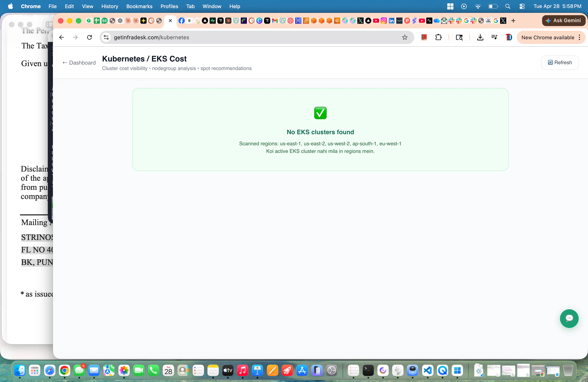Open the media controls icon in the toolbar
588x382 pixels.
click(494, 38)
